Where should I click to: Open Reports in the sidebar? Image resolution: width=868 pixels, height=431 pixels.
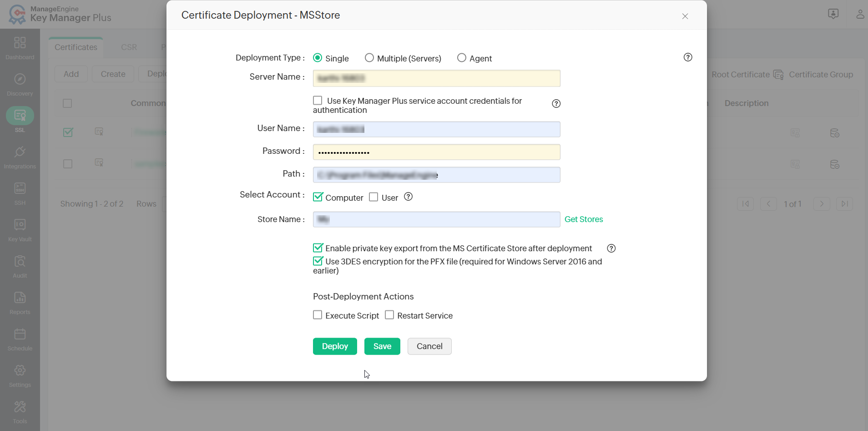pos(20,303)
